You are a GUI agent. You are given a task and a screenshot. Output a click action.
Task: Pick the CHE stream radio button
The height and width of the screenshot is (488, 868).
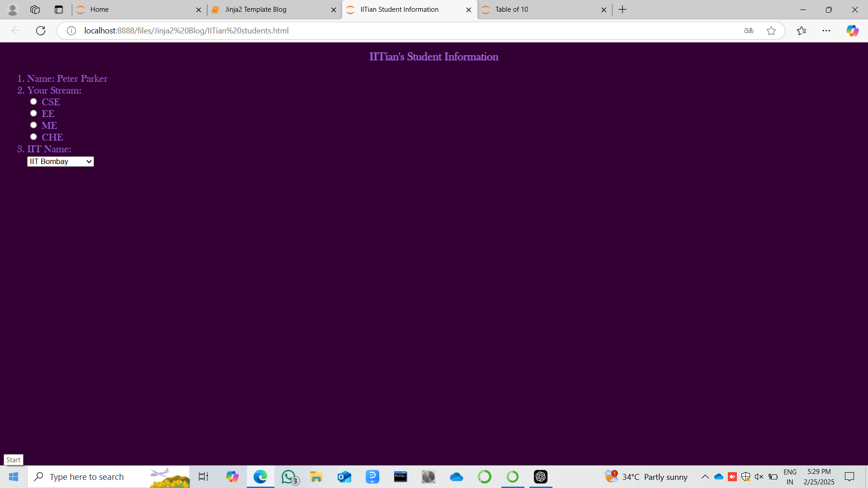[33, 137]
